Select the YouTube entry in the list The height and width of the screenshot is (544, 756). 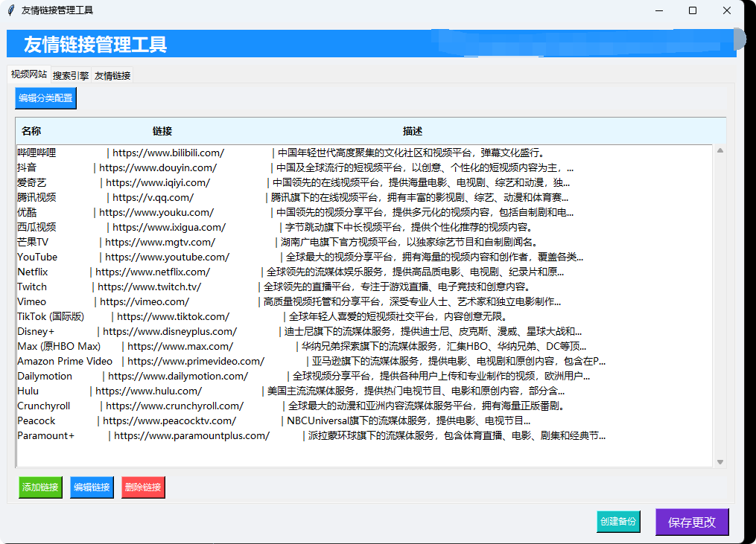(x=364, y=257)
